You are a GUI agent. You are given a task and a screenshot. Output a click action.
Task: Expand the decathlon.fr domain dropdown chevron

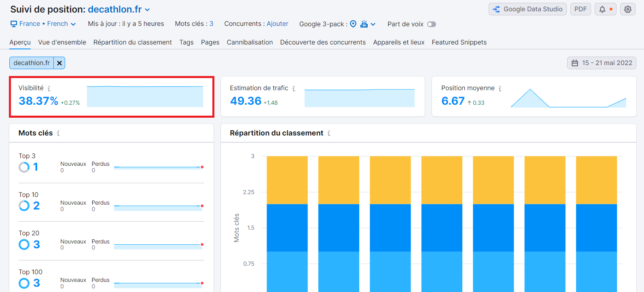click(147, 10)
